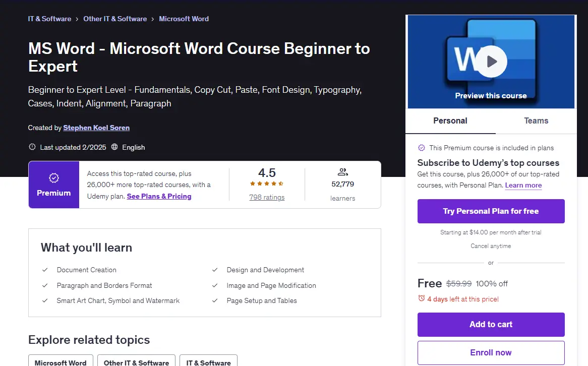
Task: Click the checkmark beside Smart Art Chart
Action: (x=45, y=300)
